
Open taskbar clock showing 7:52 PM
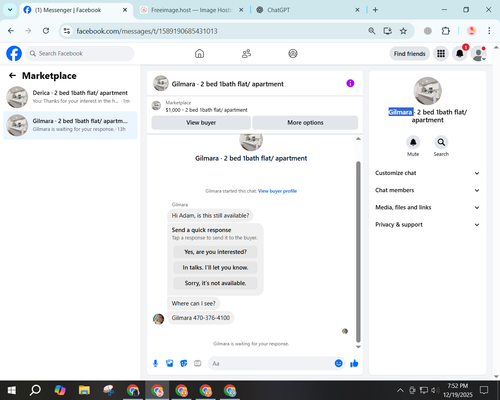tap(458, 390)
